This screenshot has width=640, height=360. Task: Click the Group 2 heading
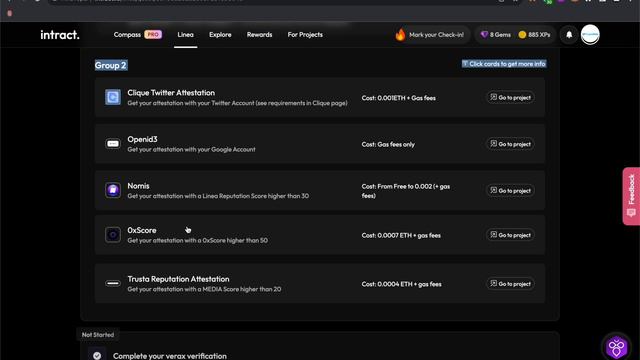111,65
